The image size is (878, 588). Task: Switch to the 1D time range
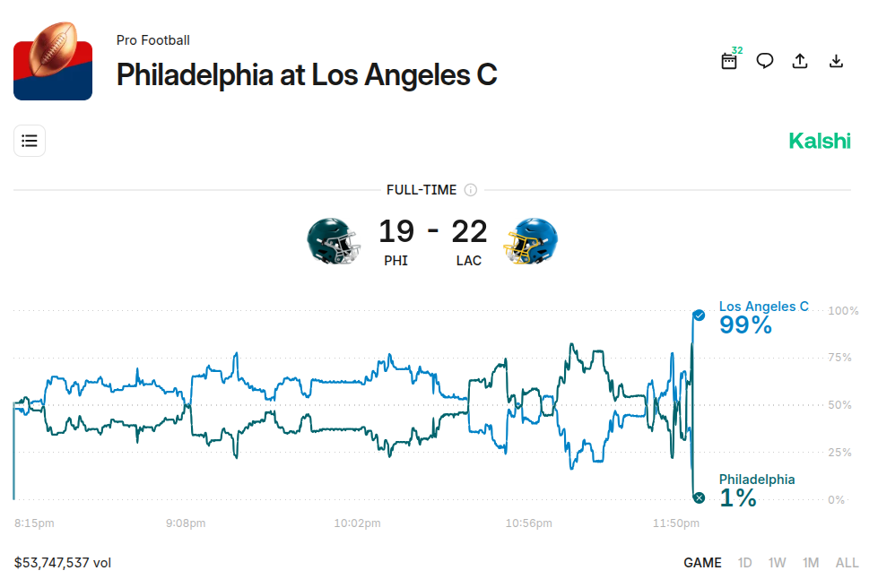pyautogui.click(x=744, y=563)
